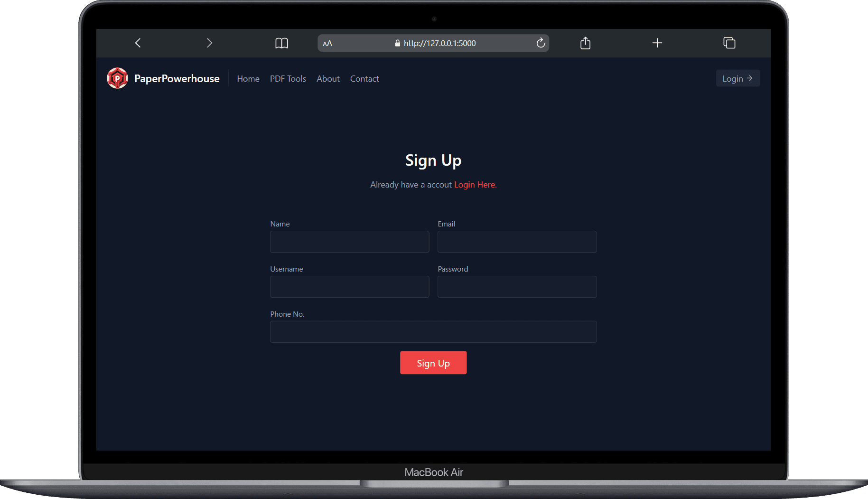Submit the red Sign Up button

pyautogui.click(x=433, y=363)
